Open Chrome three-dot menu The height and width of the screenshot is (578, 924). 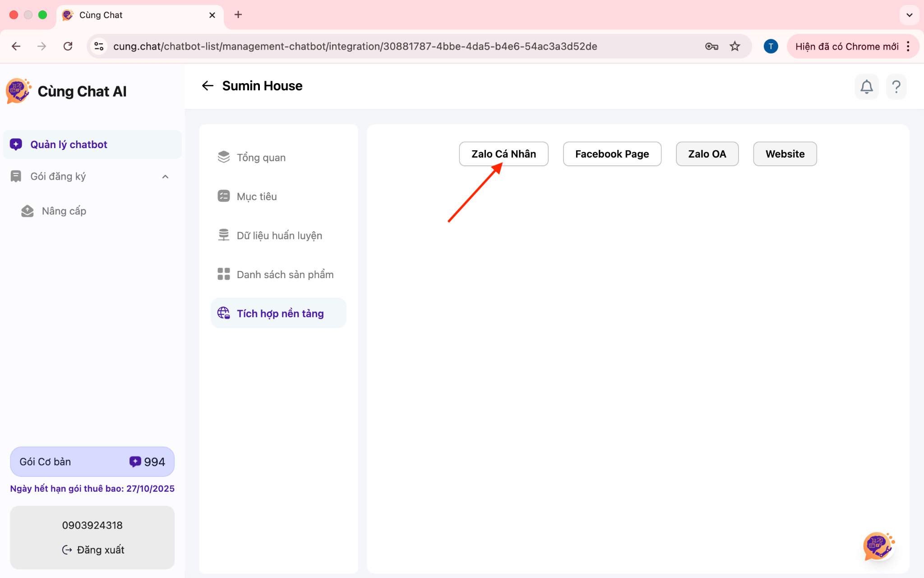tap(908, 46)
